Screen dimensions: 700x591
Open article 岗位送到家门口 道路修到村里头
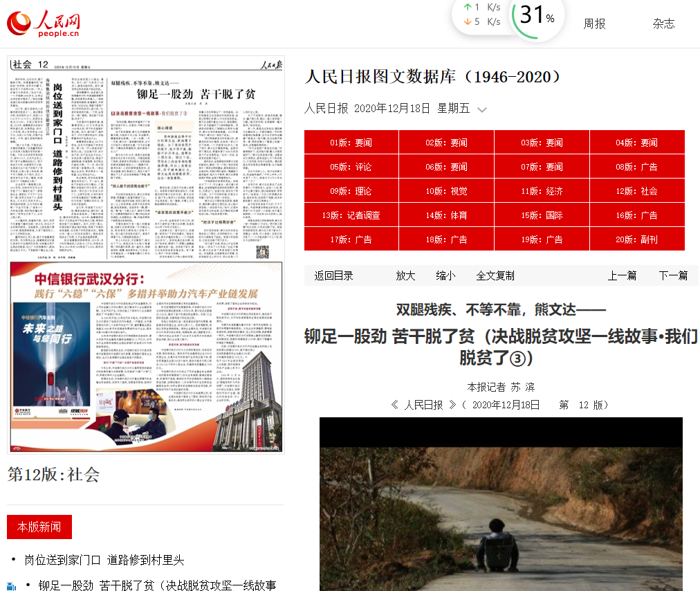click(x=104, y=560)
